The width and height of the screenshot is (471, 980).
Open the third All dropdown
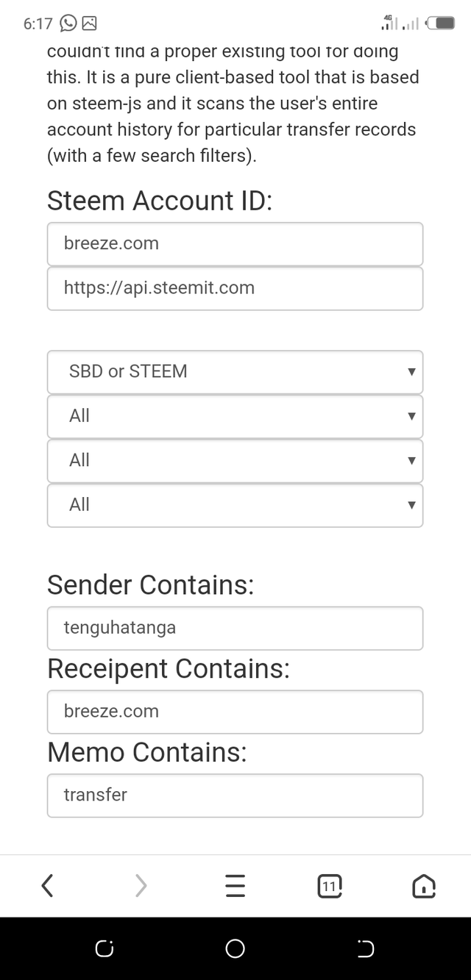tap(235, 505)
